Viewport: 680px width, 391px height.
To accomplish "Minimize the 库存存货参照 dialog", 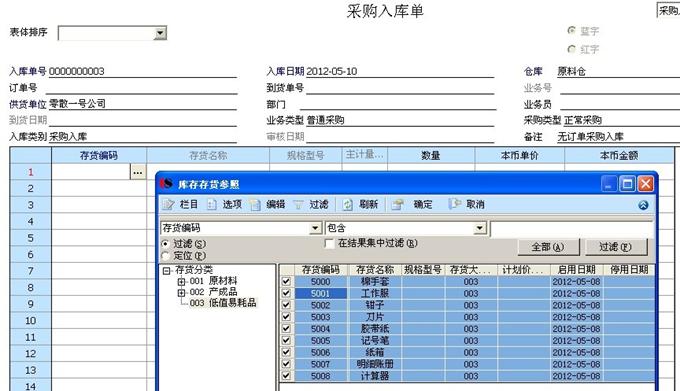I will (x=609, y=184).
